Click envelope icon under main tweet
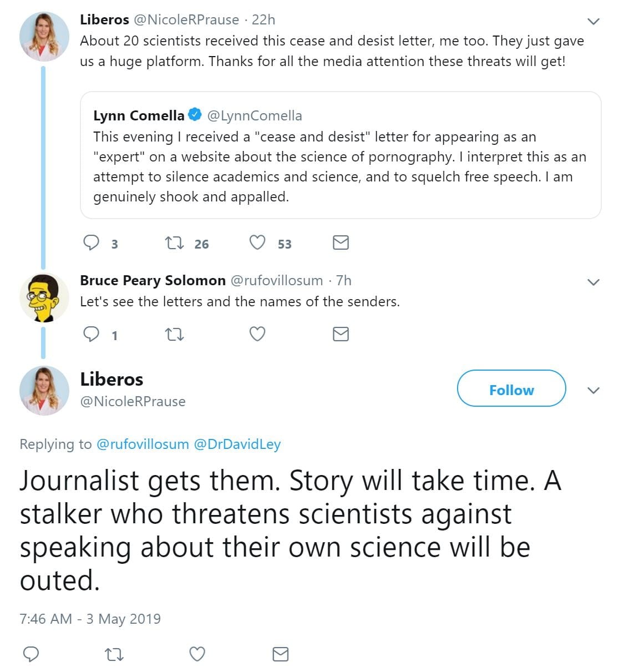The height and width of the screenshot is (672, 619). [x=281, y=654]
